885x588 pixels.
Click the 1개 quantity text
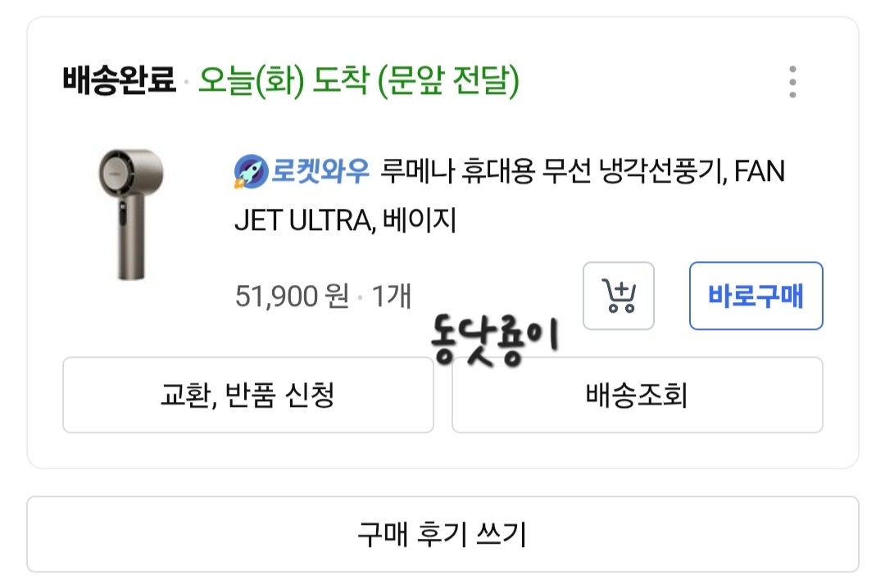point(392,296)
